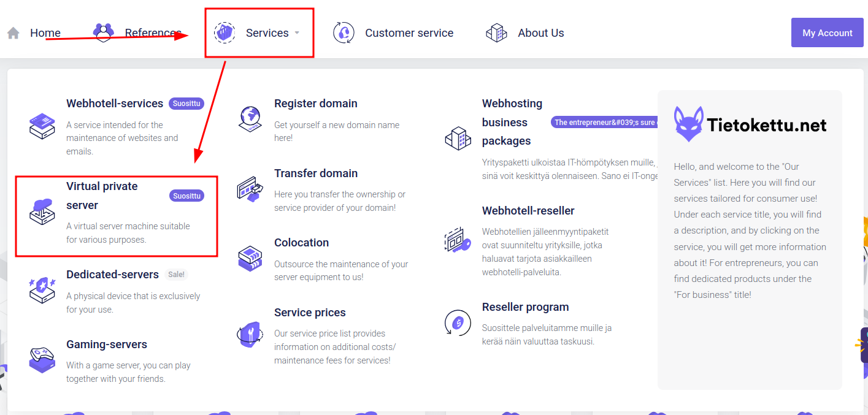Open the About Us menu item
The image size is (868, 415).
tap(540, 33)
